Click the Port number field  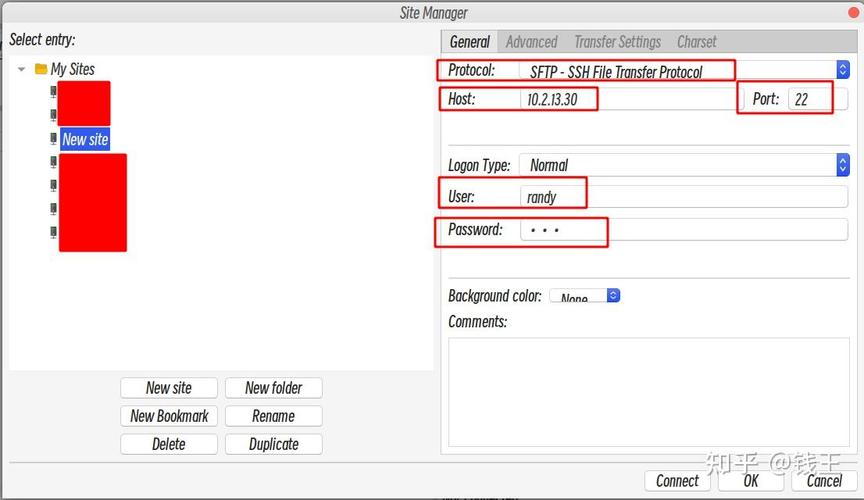pos(818,99)
